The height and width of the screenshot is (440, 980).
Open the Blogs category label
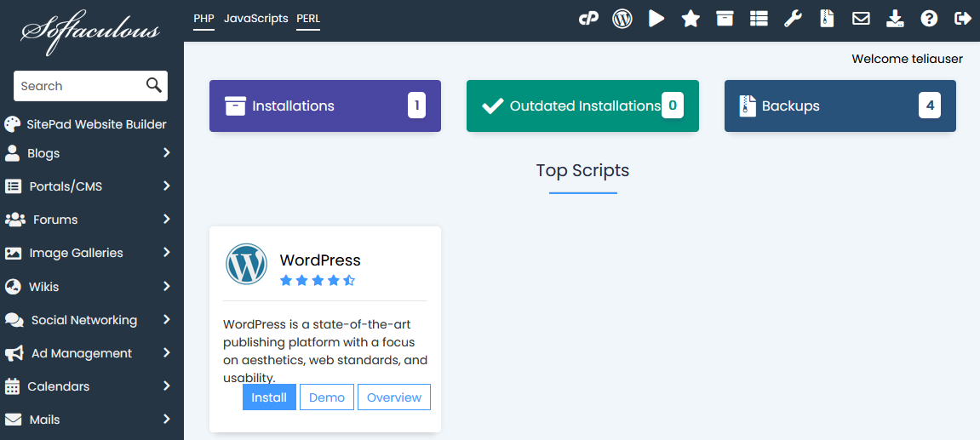click(x=43, y=153)
